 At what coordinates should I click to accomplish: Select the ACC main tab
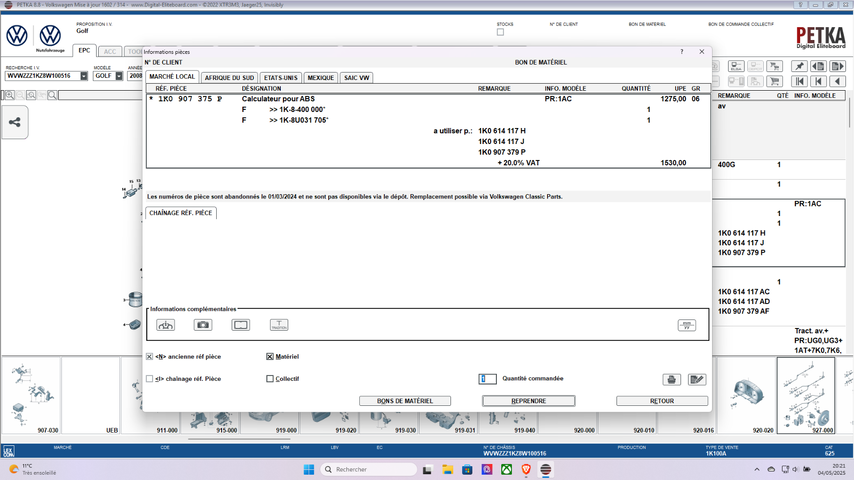tap(110, 51)
